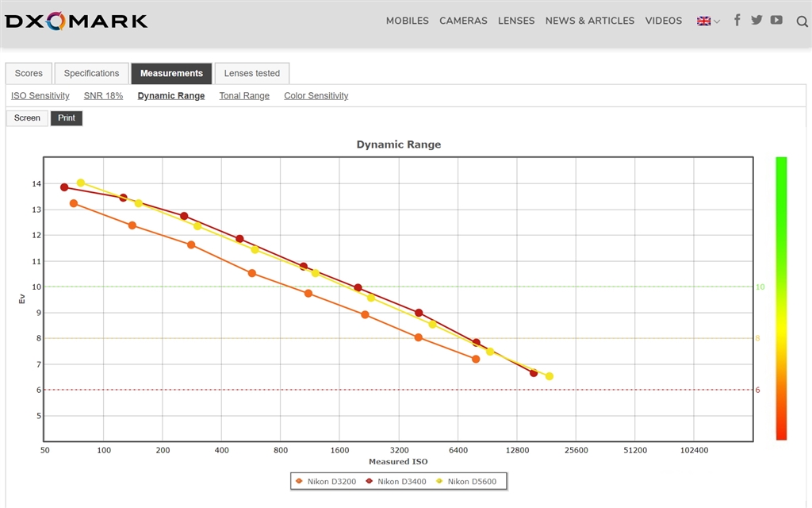Click the Ev axis label
Screen dimensions: 812x508
(21, 298)
